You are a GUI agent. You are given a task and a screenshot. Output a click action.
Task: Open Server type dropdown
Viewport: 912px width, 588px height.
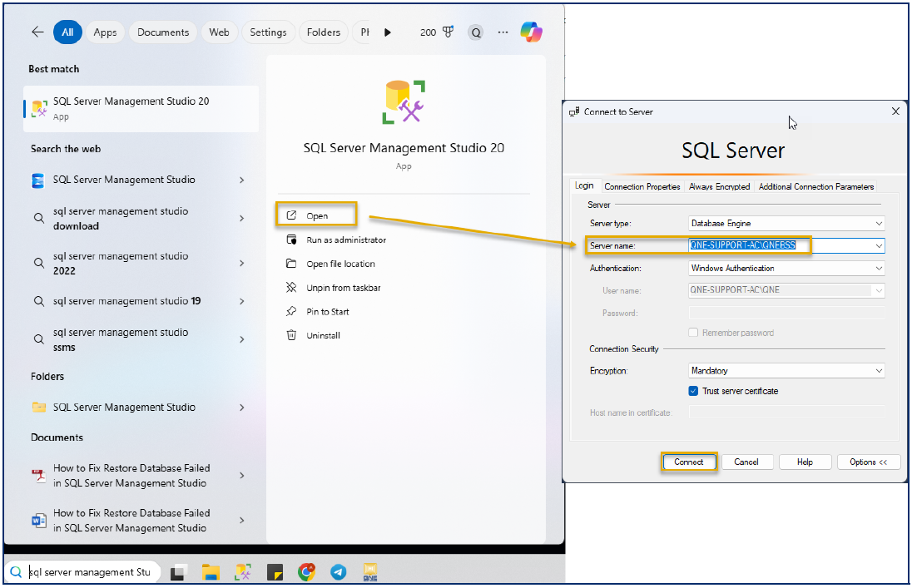click(x=786, y=224)
